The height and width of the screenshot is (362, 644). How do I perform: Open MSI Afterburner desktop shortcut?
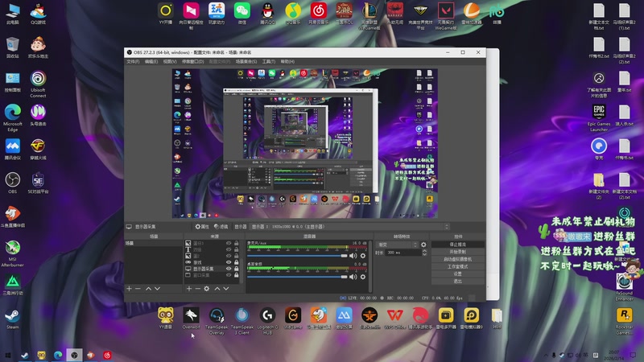tap(12, 253)
